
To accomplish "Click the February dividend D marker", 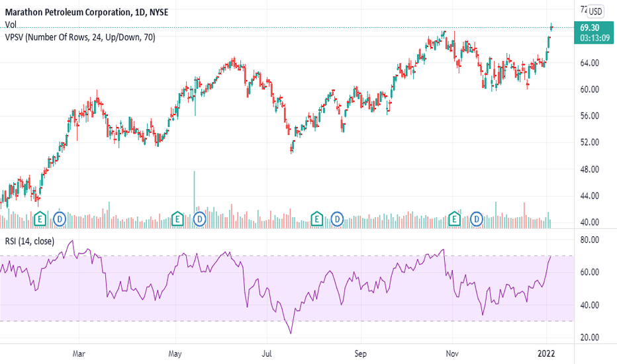I will tap(60, 219).
